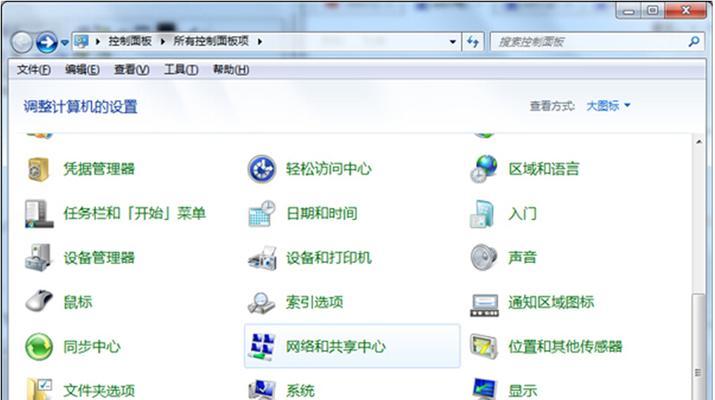Click the 位置和其他传感器 icon
The height and width of the screenshot is (400, 715).
click(x=484, y=347)
